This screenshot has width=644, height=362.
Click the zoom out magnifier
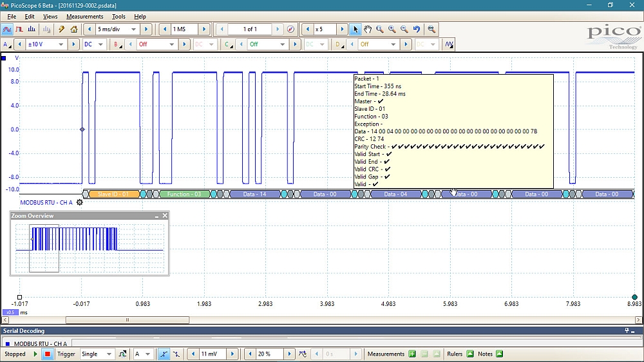pos(404,29)
